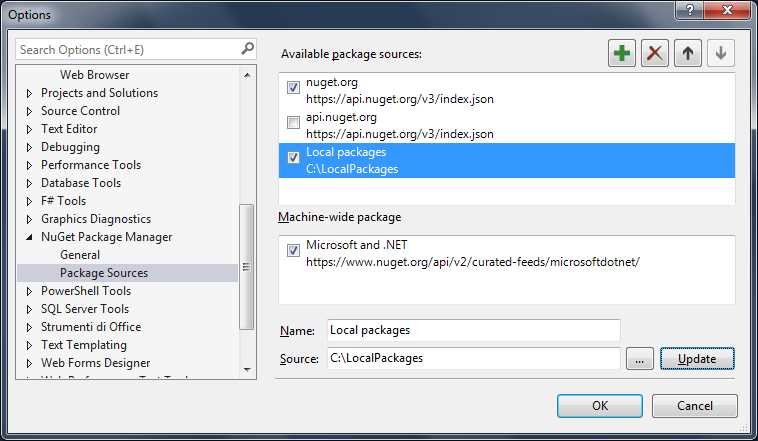Image resolution: width=758 pixels, height=441 pixels.
Task: Select the Source Control category label
Action: click(x=80, y=111)
